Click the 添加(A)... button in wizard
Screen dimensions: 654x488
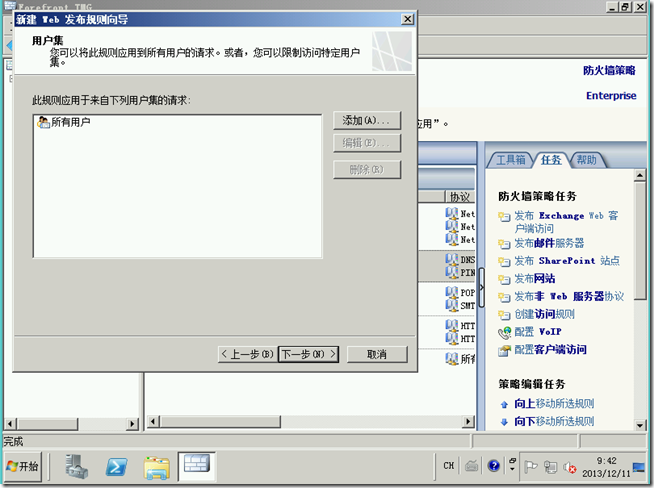(x=367, y=121)
